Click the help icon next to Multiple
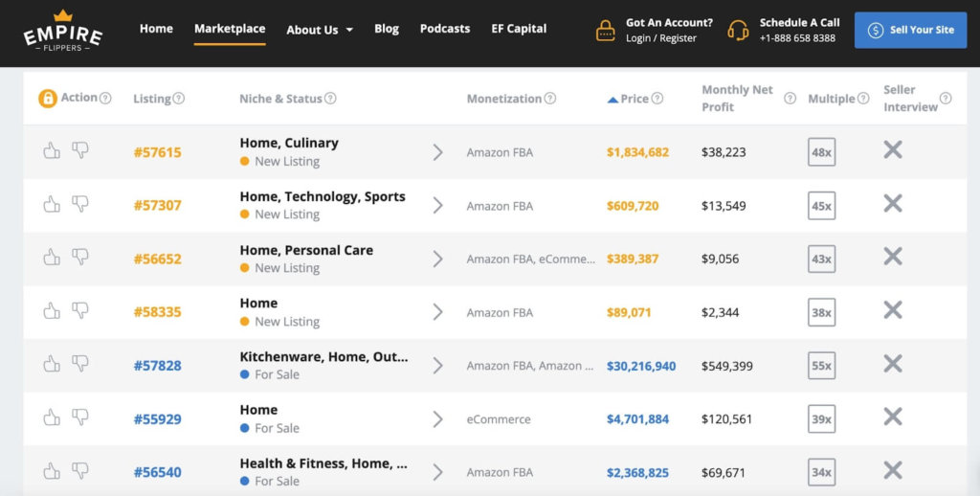The height and width of the screenshot is (496, 980). coord(863,99)
